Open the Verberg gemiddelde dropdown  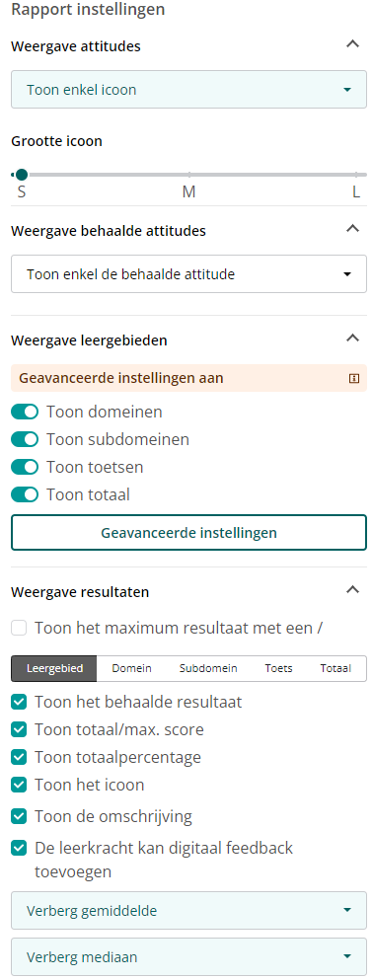188,911
